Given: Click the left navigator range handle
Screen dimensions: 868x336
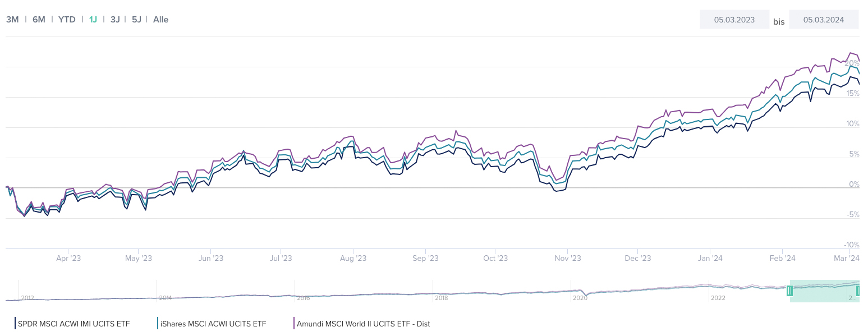Looking at the screenshot, I should coord(790,291).
